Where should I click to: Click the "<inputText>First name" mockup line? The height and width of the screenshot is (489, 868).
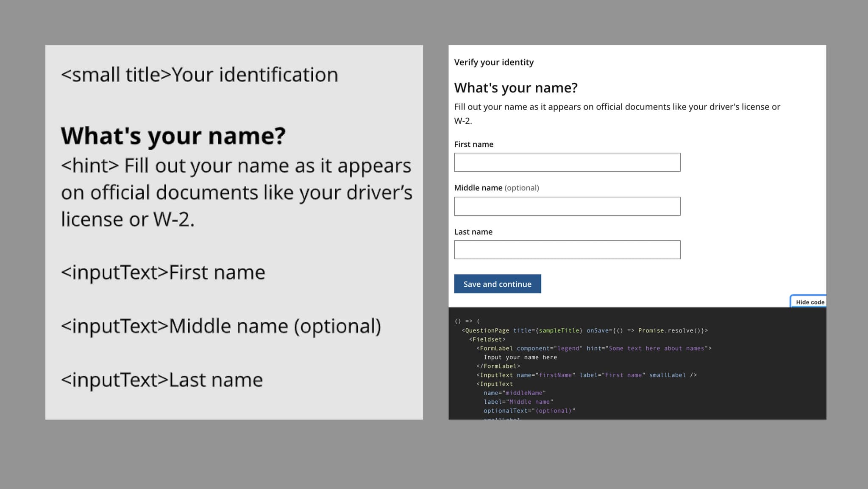(x=163, y=272)
